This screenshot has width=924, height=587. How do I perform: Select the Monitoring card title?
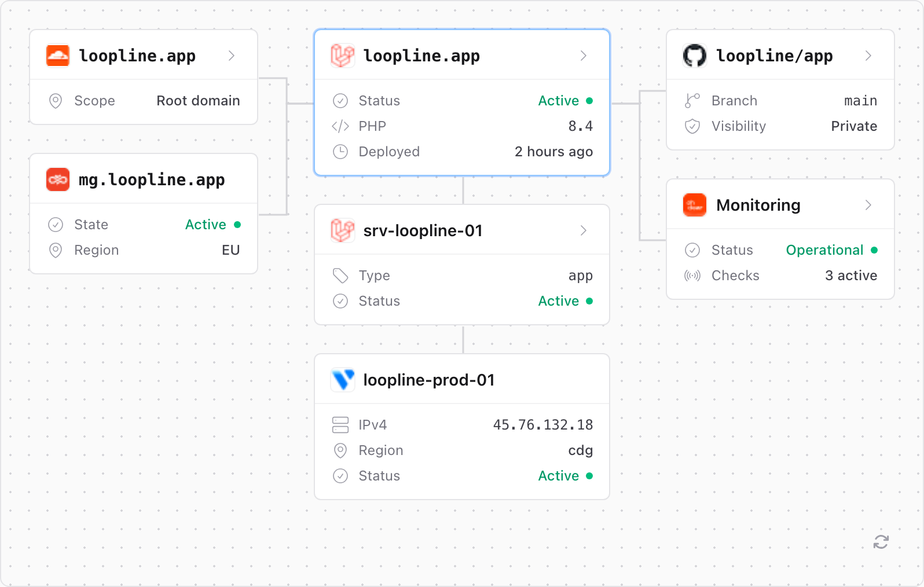click(758, 205)
